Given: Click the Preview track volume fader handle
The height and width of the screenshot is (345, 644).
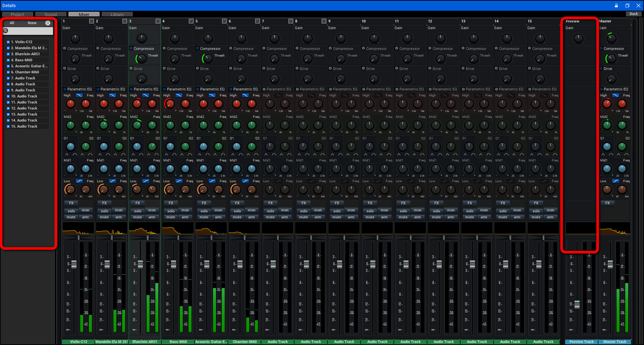Looking at the screenshot, I should [x=577, y=304].
